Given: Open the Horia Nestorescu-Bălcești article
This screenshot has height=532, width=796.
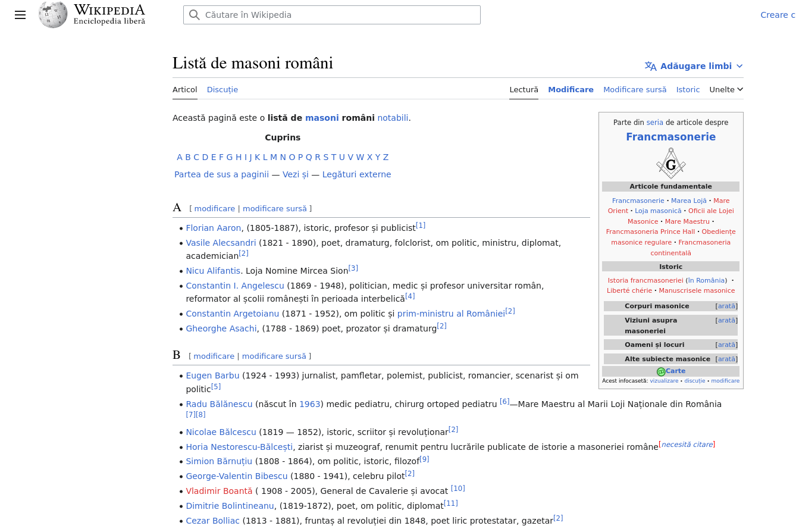Looking at the screenshot, I should (239, 447).
